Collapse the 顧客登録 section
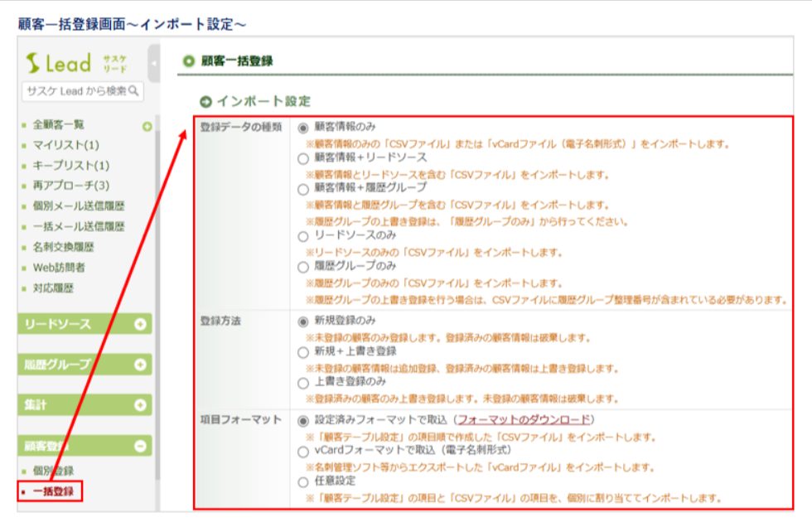This screenshot has width=812, height=527. pos(140,446)
